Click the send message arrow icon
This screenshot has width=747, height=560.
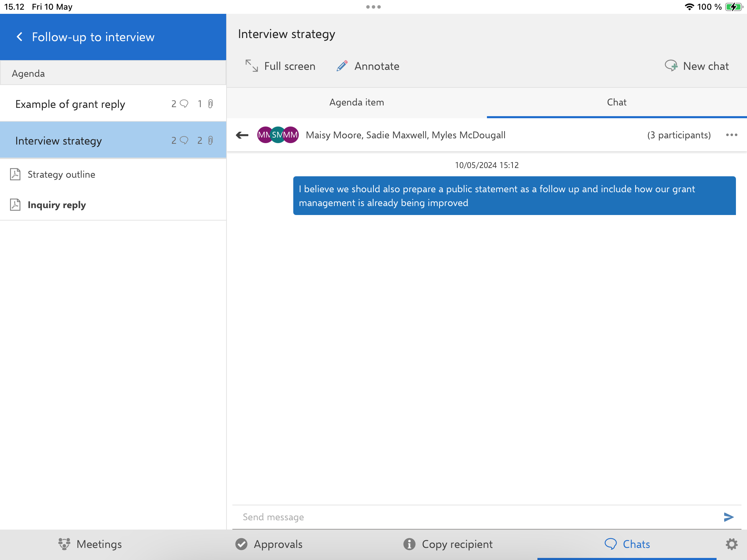[x=728, y=517]
